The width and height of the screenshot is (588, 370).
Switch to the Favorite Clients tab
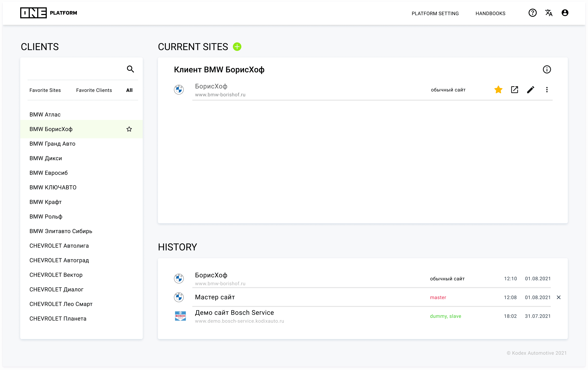pos(94,90)
